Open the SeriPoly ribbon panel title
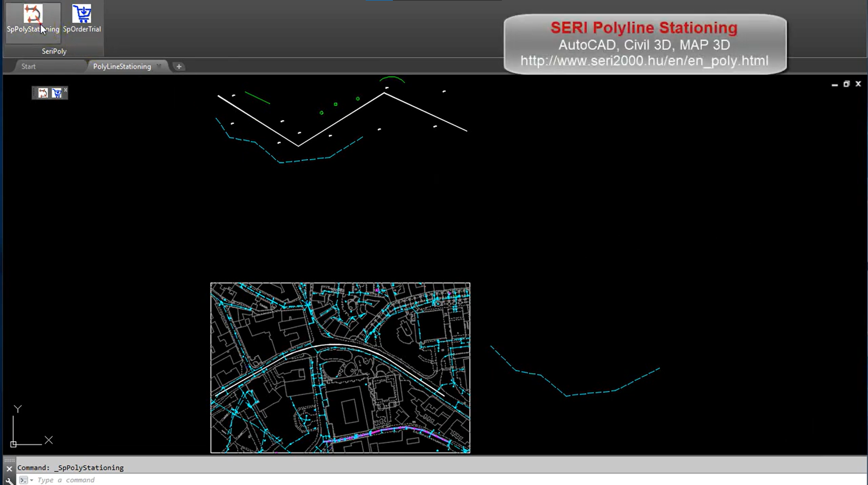The image size is (868, 485). [x=54, y=51]
